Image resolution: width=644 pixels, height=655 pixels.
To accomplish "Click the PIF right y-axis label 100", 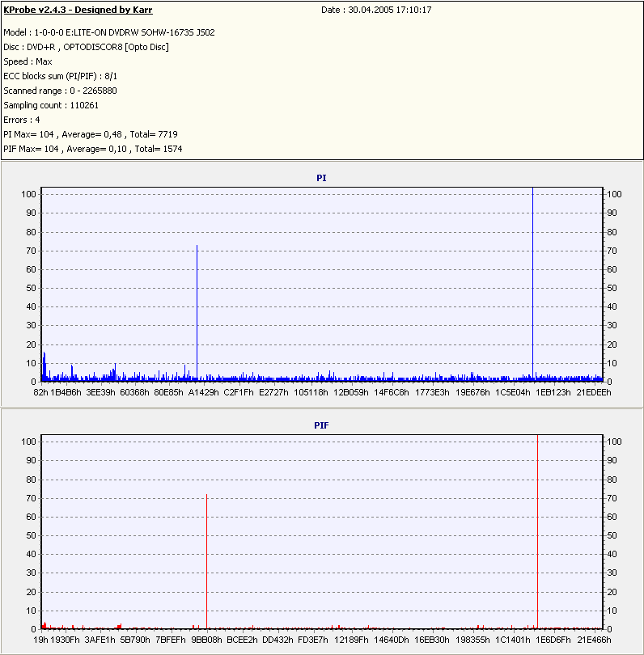I will [614, 442].
